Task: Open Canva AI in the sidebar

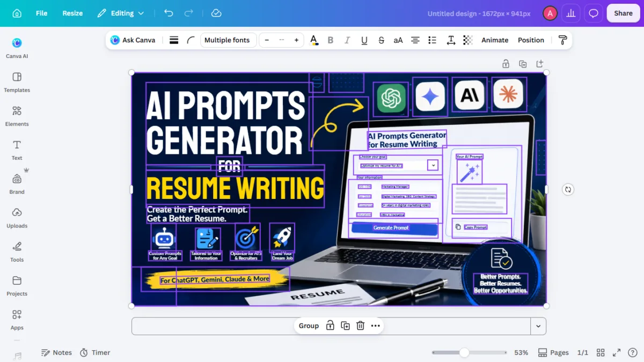Action: pyautogui.click(x=17, y=48)
